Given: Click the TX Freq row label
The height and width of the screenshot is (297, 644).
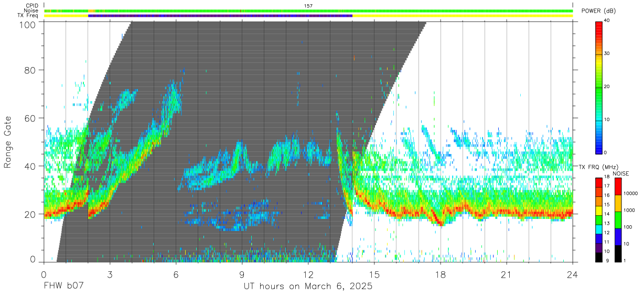Looking at the screenshot, I should tap(28, 15).
